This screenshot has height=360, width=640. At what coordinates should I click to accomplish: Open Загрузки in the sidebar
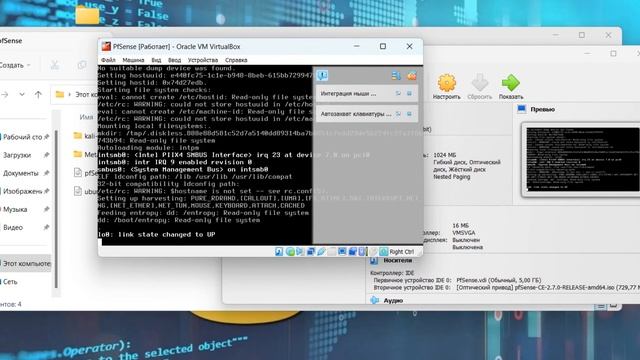17,155
